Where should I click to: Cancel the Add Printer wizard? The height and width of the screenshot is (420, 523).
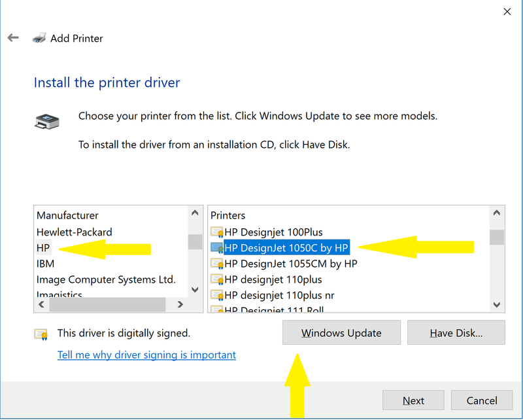pyautogui.click(x=482, y=400)
